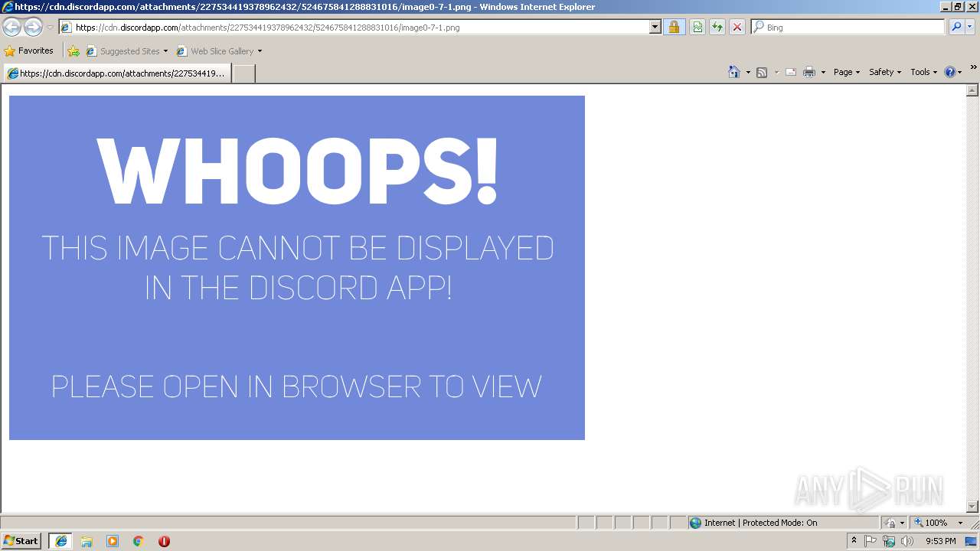The image size is (980, 551).
Task: Click the RSS Feeds icon
Action: click(762, 72)
